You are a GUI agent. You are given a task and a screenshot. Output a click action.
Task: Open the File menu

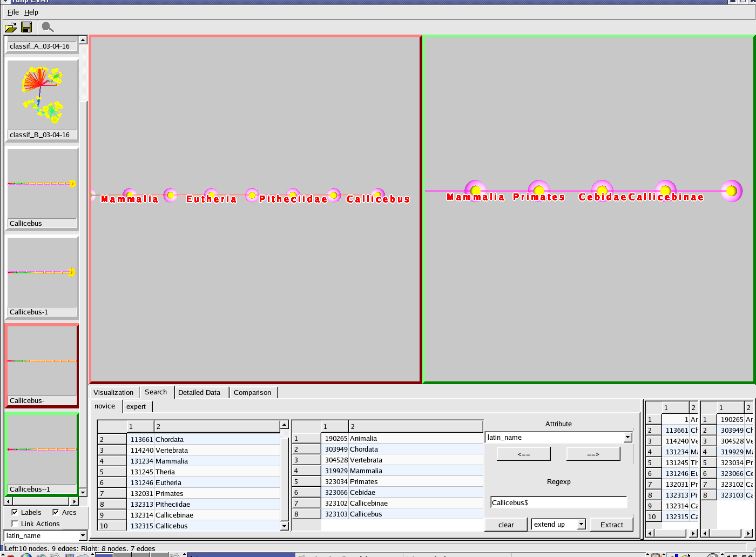pyautogui.click(x=13, y=12)
